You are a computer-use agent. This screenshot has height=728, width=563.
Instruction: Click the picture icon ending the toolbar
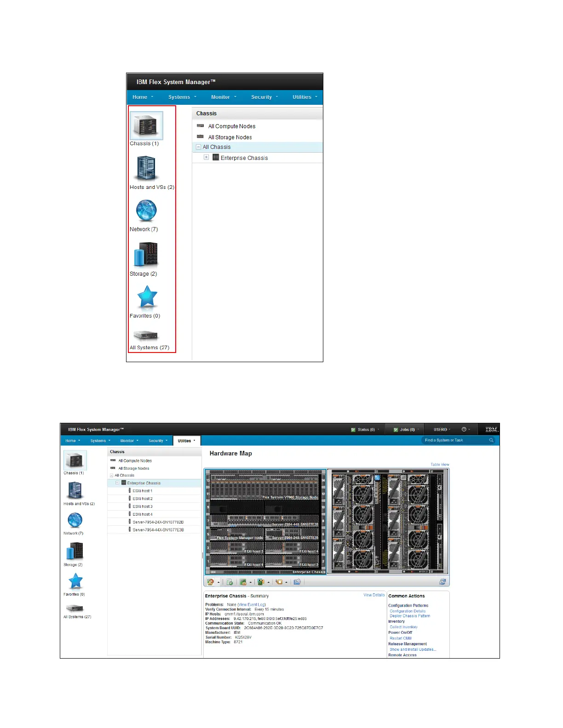click(297, 582)
